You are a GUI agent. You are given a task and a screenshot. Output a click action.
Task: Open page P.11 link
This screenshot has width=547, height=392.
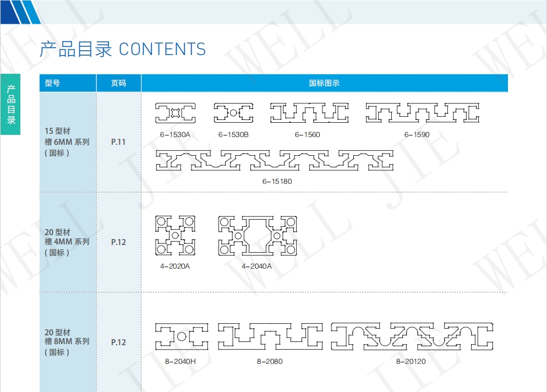coord(119,141)
